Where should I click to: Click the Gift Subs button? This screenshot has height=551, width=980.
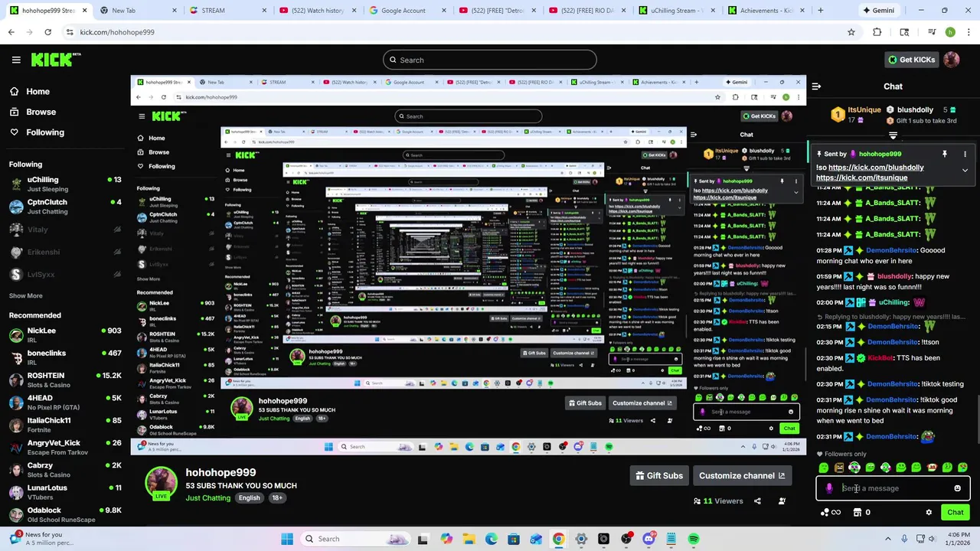(659, 476)
